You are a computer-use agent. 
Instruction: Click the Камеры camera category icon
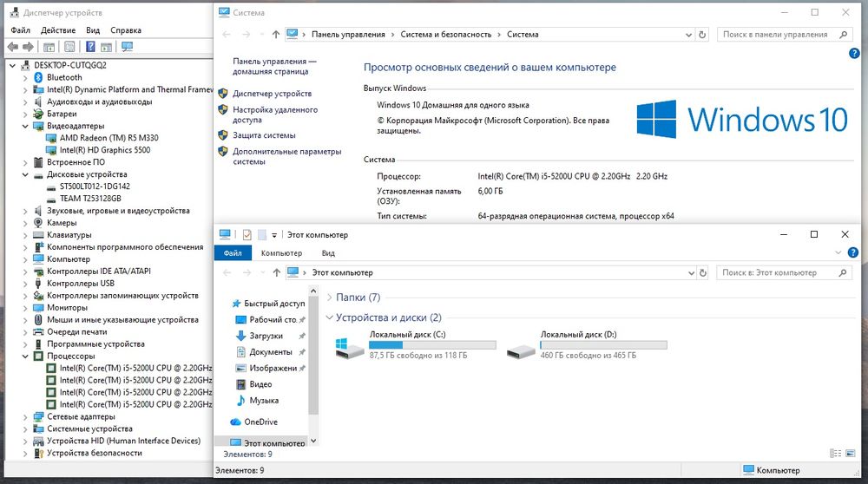(38, 223)
